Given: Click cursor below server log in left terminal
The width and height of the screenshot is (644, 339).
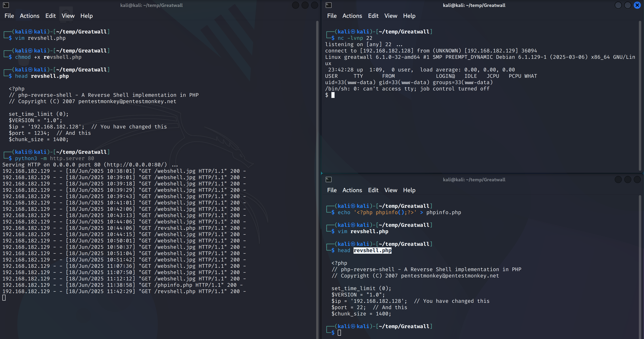Looking at the screenshot, I should pyautogui.click(x=4, y=297).
